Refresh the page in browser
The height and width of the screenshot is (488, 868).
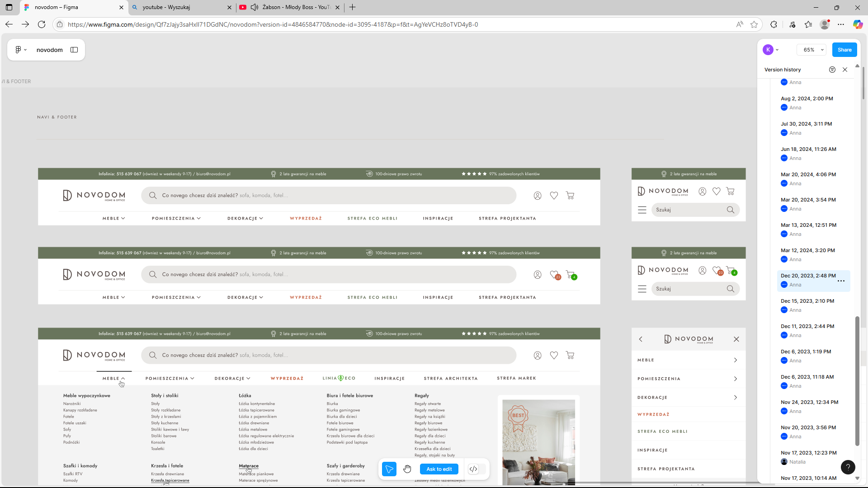tap(42, 24)
